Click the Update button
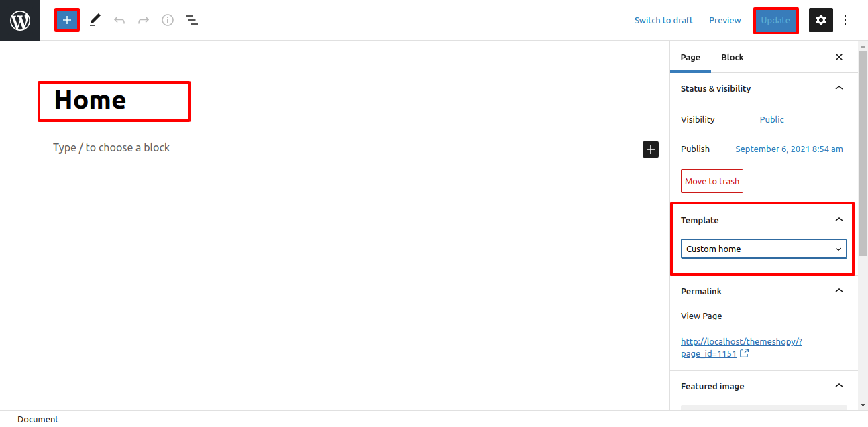 click(775, 20)
